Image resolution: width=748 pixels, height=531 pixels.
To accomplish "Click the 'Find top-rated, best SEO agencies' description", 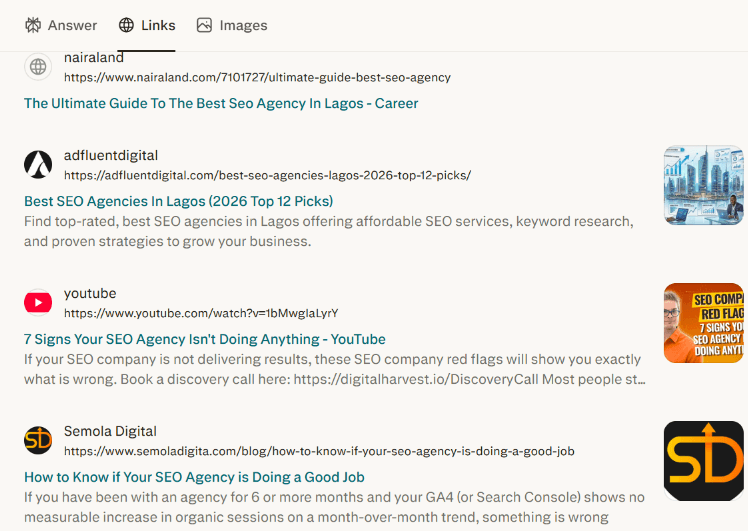I will (x=329, y=231).
